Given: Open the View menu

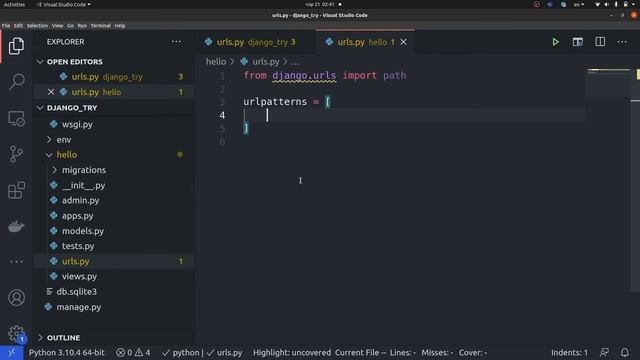Looking at the screenshot, I should coord(57,26).
